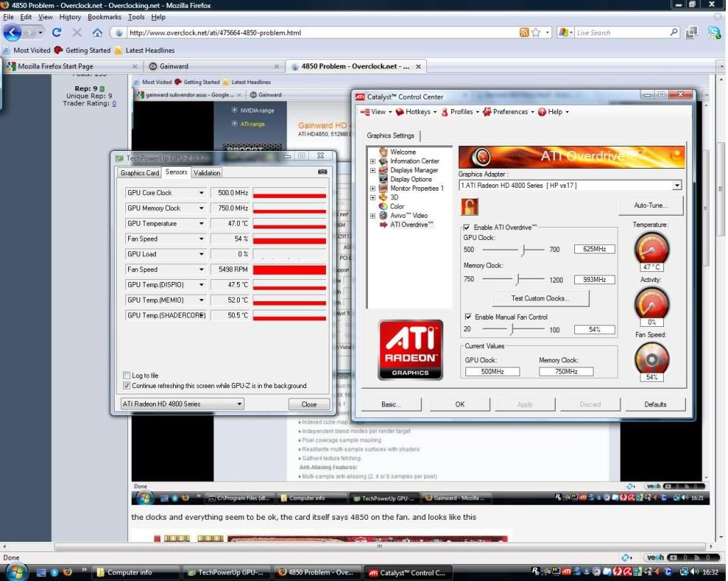Click the volume speaker icon in system tray

point(694,572)
